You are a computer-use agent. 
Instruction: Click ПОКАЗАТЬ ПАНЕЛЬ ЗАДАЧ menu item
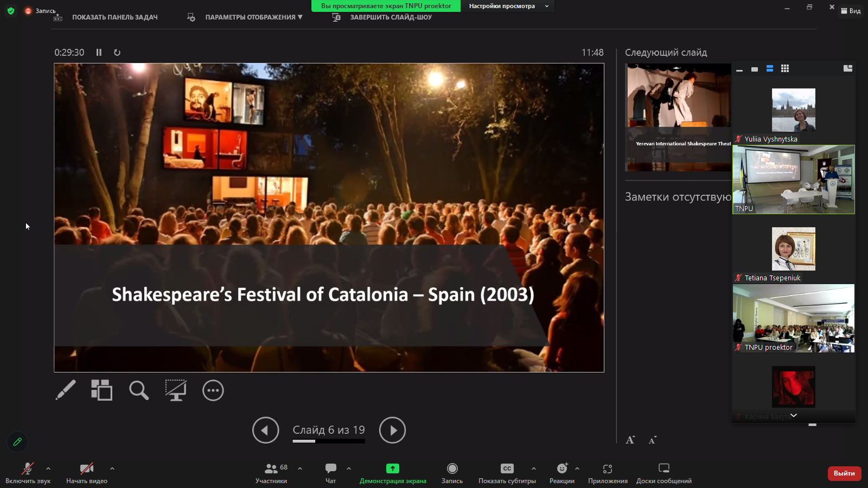pos(114,17)
